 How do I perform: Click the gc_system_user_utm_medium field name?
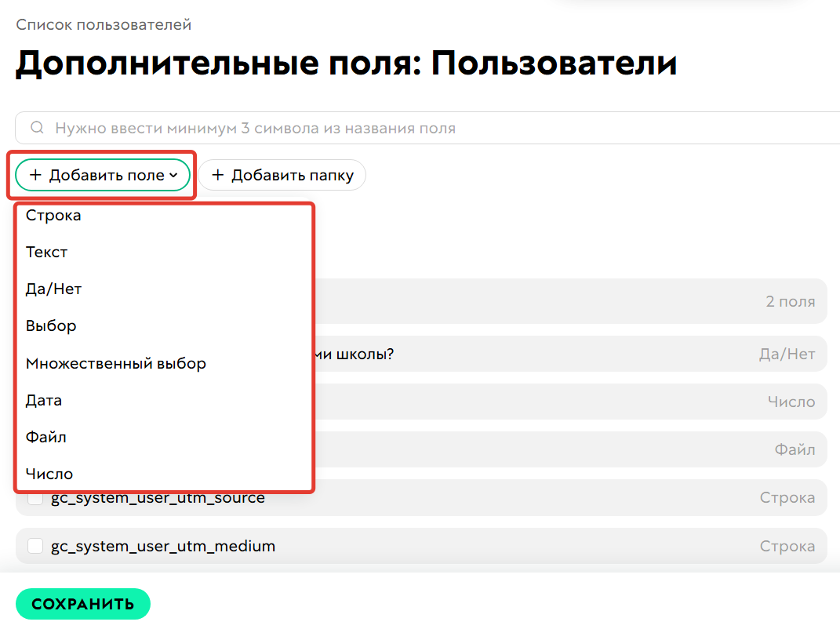pyautogui.click(x=163, y=546)
